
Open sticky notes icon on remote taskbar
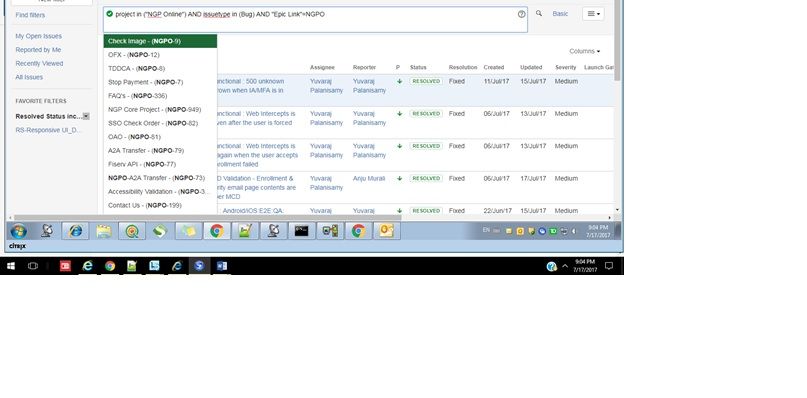coord(188,231)
